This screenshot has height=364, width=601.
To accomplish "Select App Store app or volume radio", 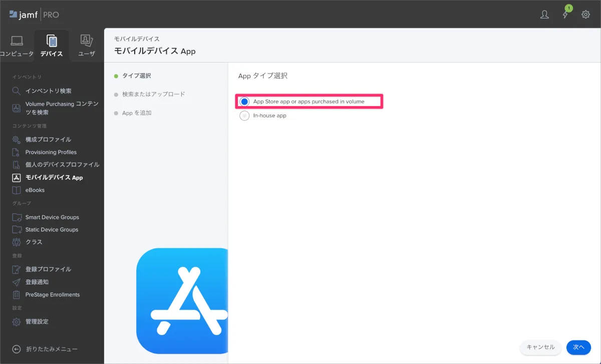I will click(244, 102).
